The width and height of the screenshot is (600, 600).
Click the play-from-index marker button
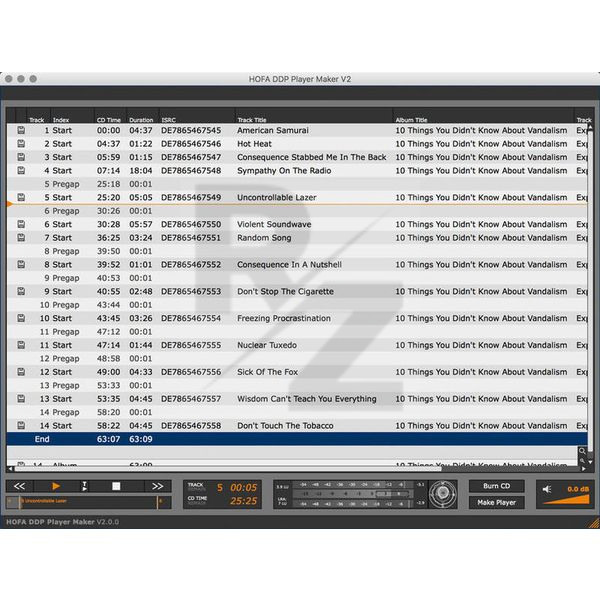84,486
